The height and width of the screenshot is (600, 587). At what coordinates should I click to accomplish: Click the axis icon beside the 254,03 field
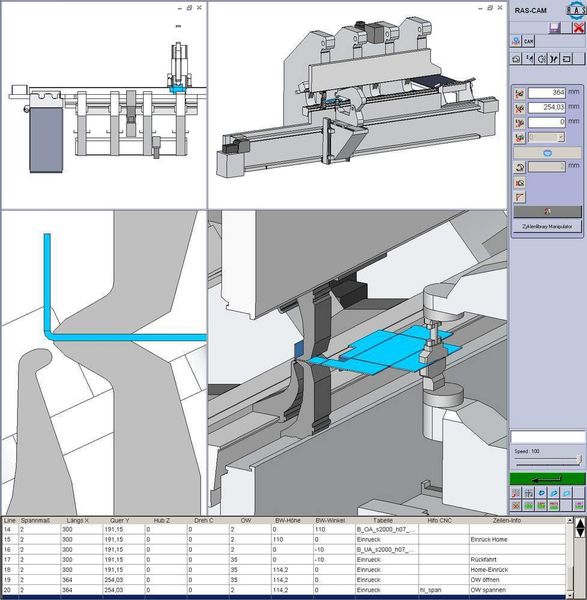click(x=519, y=108)
